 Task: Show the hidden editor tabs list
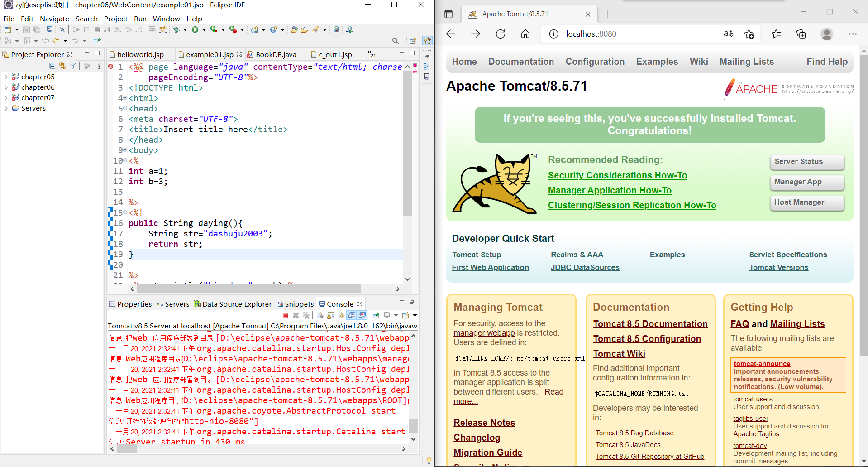click(x=372, y=54)
